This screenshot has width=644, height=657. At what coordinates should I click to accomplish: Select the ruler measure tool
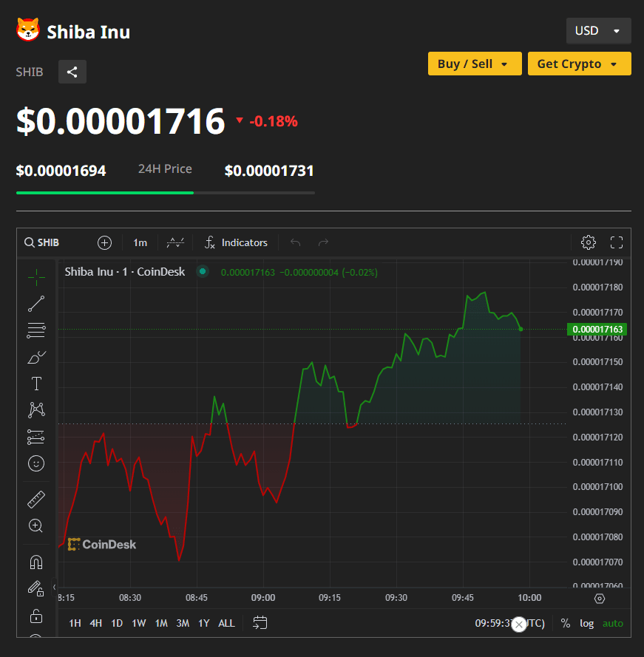[36, 500]
